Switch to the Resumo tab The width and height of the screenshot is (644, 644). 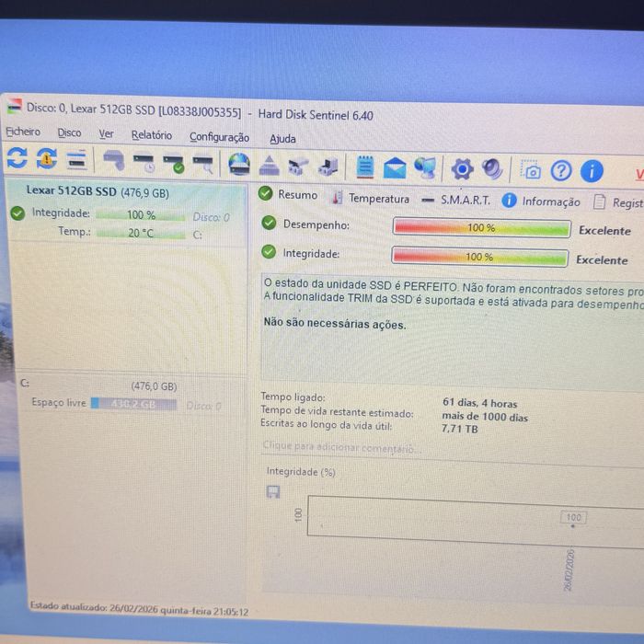pos(288,194)
